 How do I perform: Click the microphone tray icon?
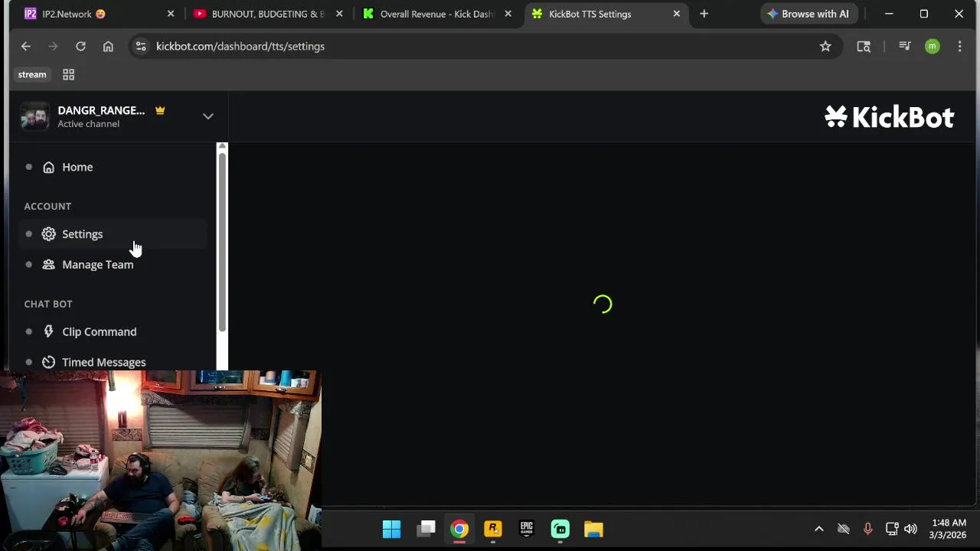click(867, 529)
